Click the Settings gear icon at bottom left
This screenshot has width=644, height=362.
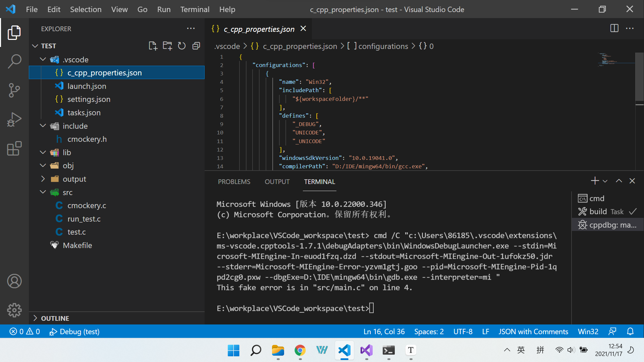click(x=14, y=309)
